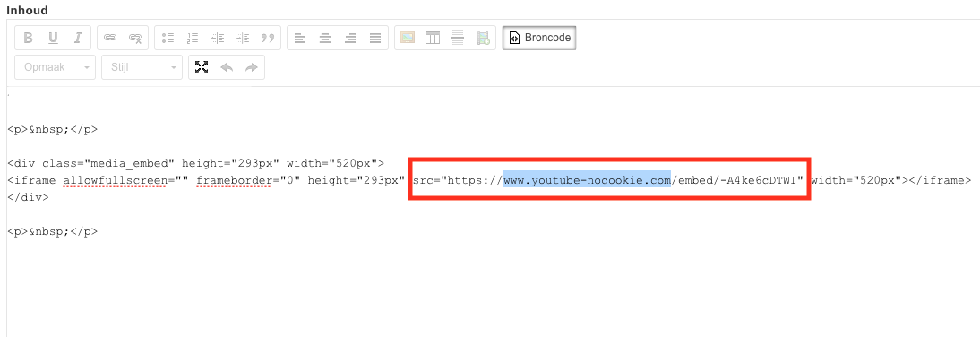The image size is (980, 337).
Task: Click the redo arrow
Action: (251, 67)
